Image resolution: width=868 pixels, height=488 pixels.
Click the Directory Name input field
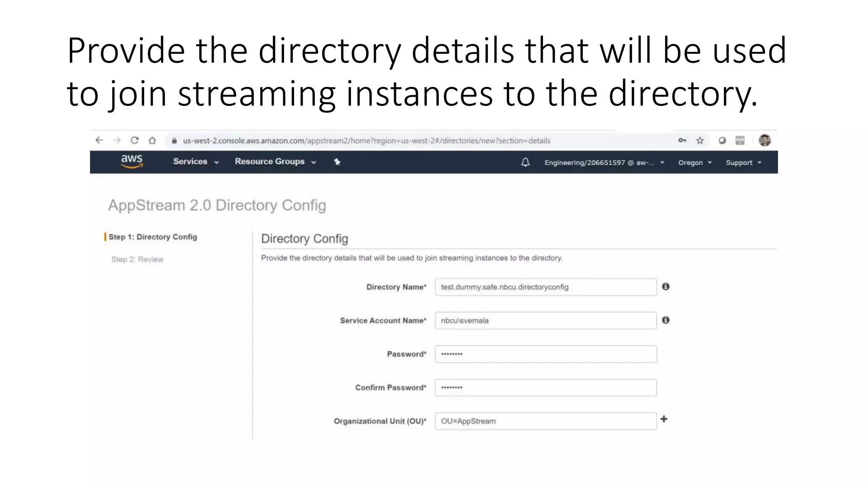coord(546,287)
